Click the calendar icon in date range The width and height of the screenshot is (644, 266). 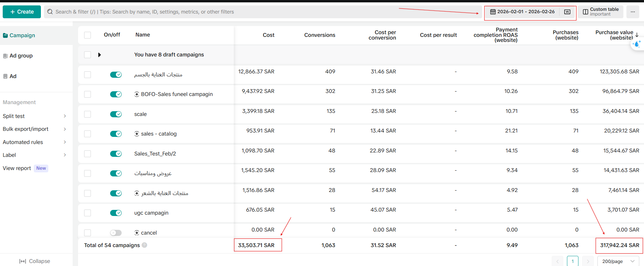click(493, 12)
